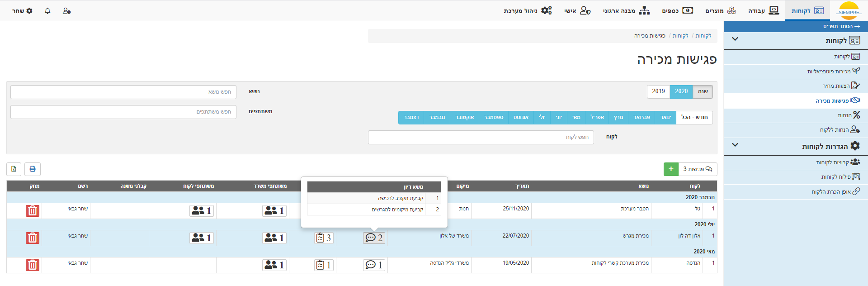Filter by month ינואר

(x=665, y=118)
